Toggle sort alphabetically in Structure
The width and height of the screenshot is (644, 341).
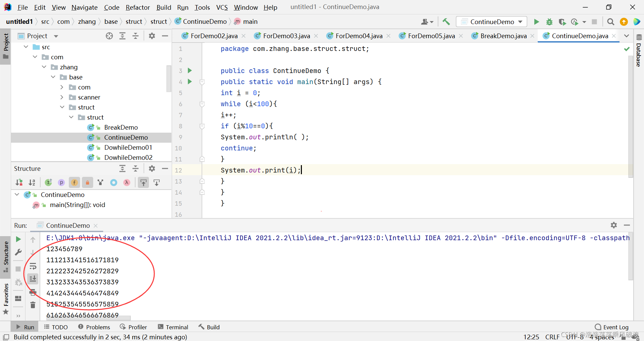(32, 183)
